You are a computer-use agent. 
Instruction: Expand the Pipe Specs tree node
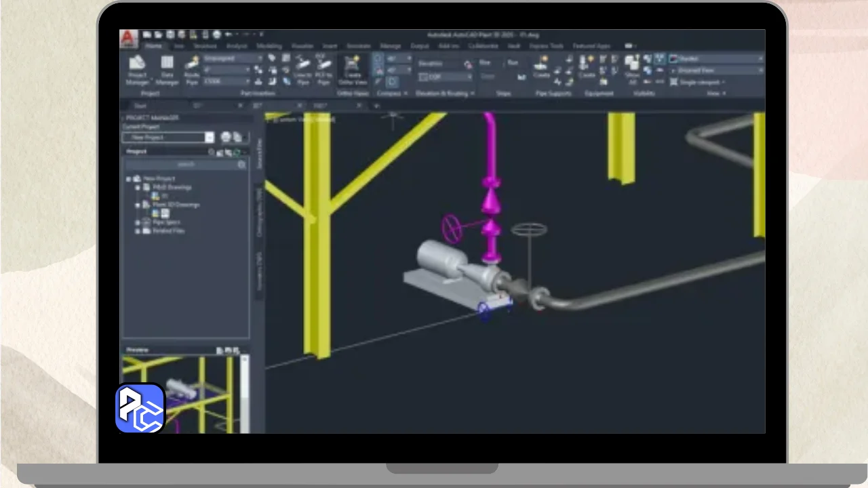pyautogui.click(x=138, y=222)
